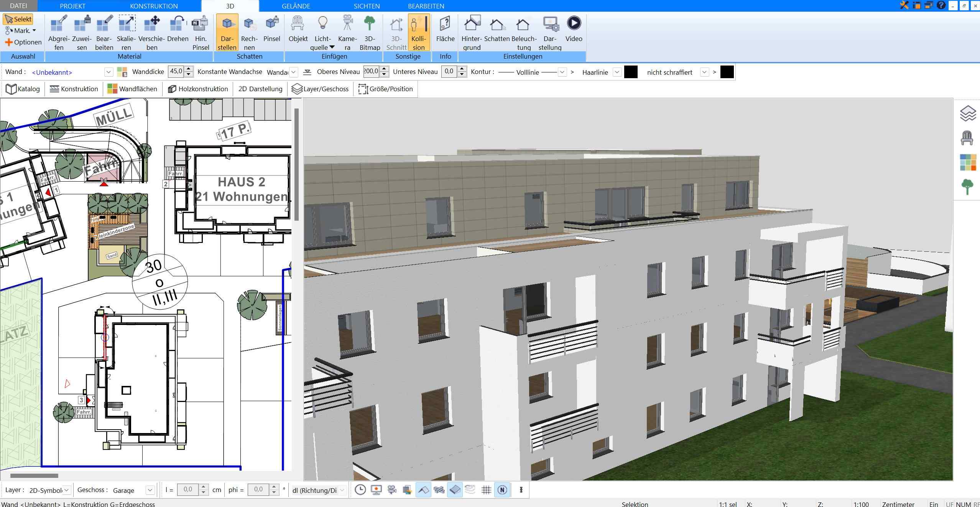Toggle floor slab display in bottom toolbar
This screenshot has width=980, height=507.
[x=455, y=490]
